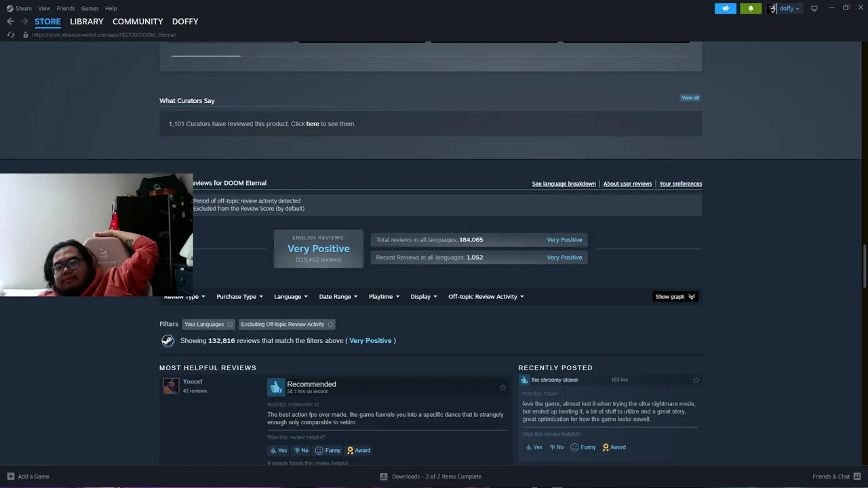Open the Purchase Type dropdown

pyautogui.click(x=239, y=297)
